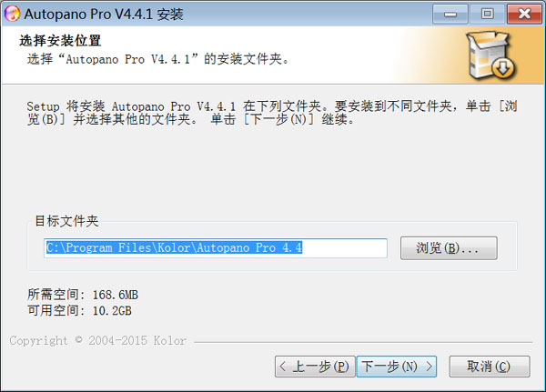The width and height of the screenshot is (546, 392).
Task: Click the header subtitle about 安装文件夹
Action: [158, 59]
